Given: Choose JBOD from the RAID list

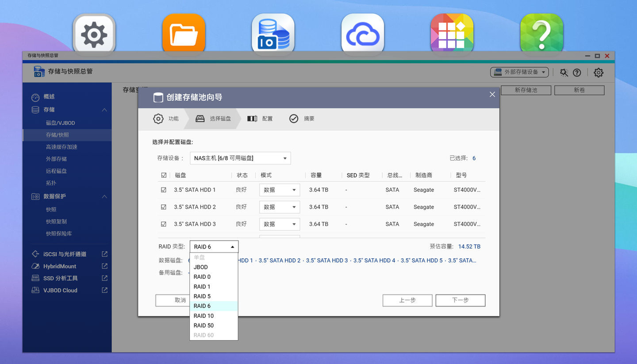Looking at the screenshot, I should coord(214,267).
